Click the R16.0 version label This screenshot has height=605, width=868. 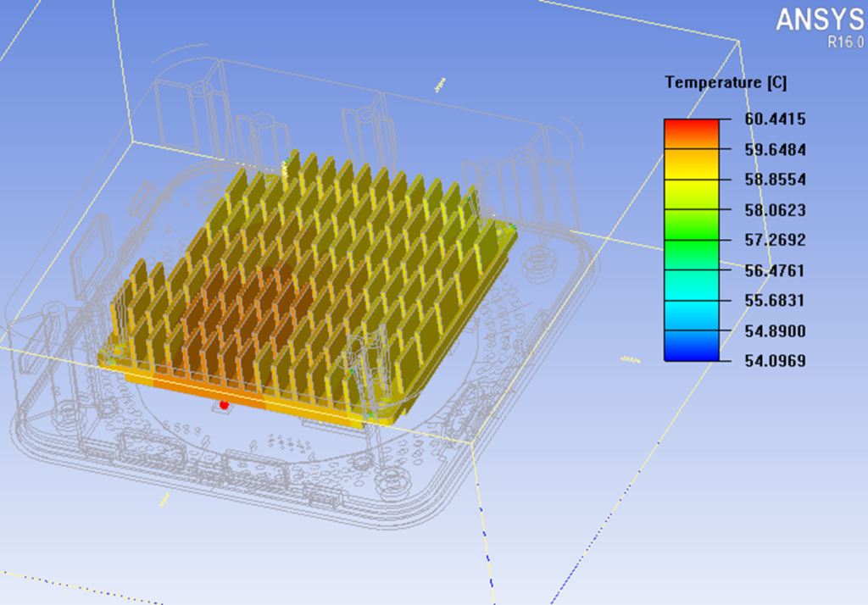pyautogui.click(x=845, y=42)
